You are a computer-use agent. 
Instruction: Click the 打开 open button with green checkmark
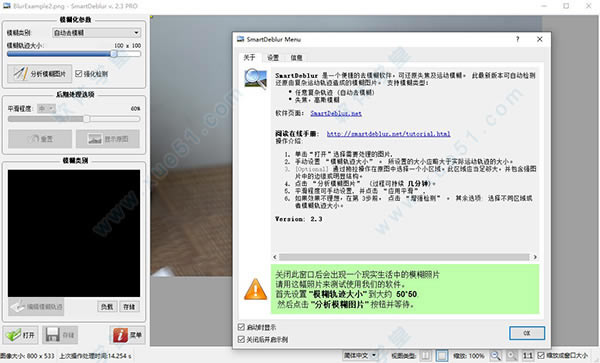coord(21,335)
